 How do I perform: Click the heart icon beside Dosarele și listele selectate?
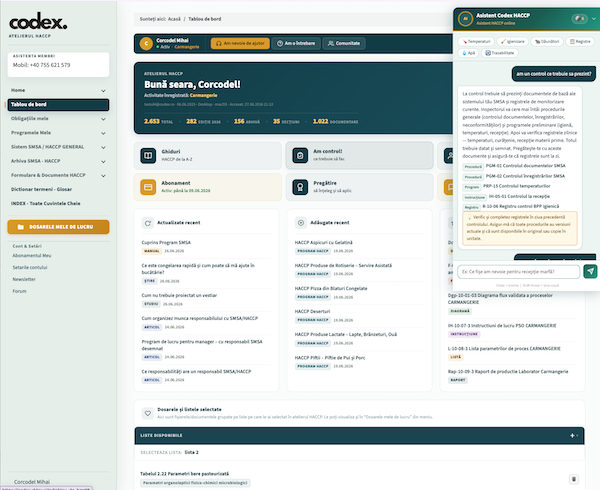(148, 413)
